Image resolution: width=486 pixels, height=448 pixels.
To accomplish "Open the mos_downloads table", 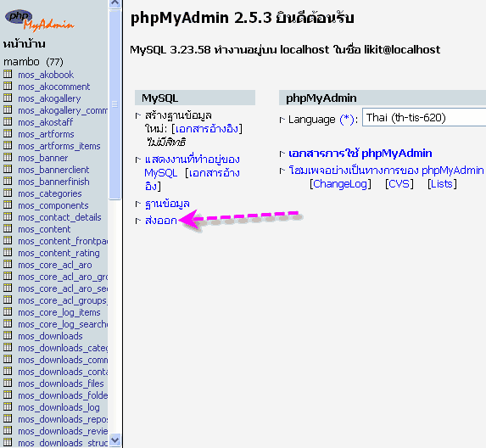I will tap(50, 336).
